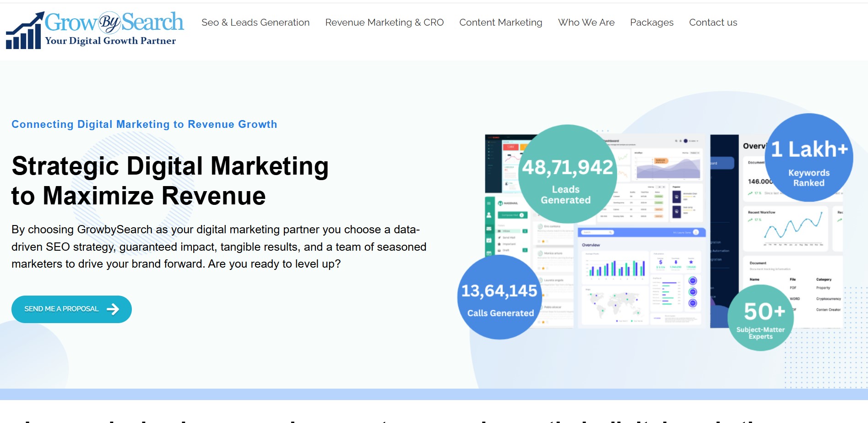Viewport: 868px width, 423px height.
Task: Go to Who We Are page
Action: pos(586,22)
